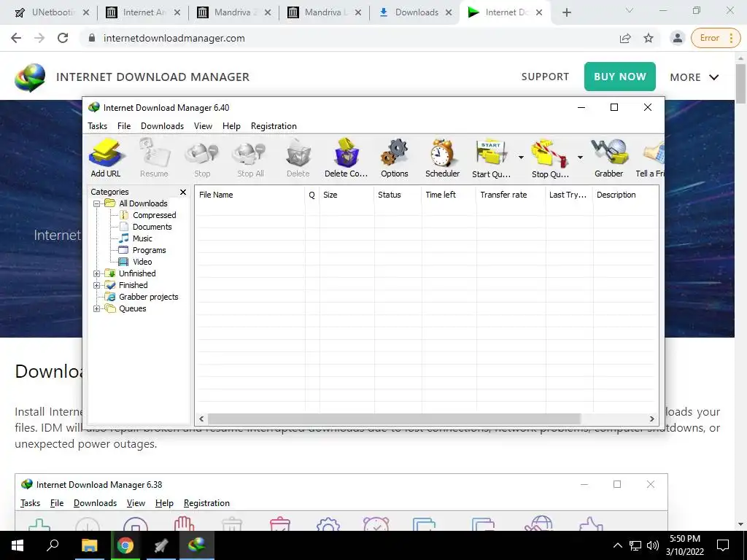Viewport: 747px width, 560px height.
Task: Go back to previous page
Action: pyautogui.click(x=16, y=38)
